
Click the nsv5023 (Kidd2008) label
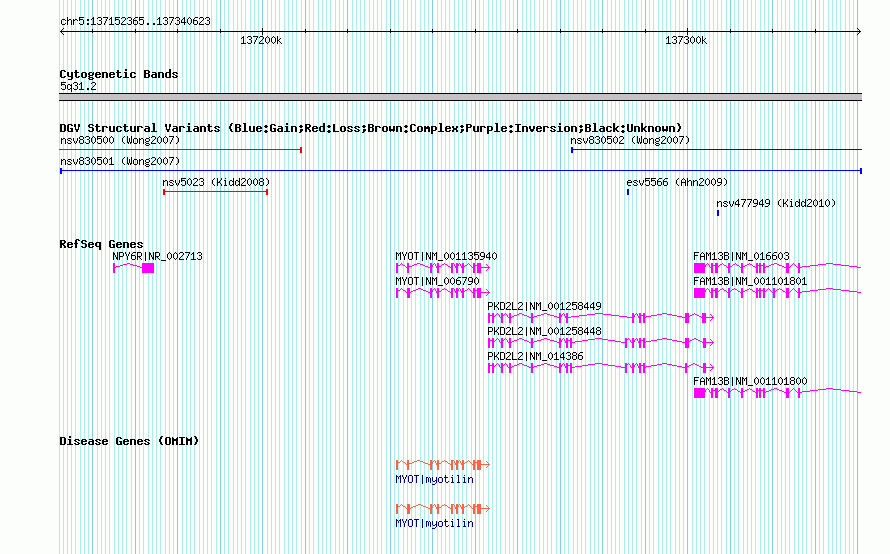click(216, 182)
